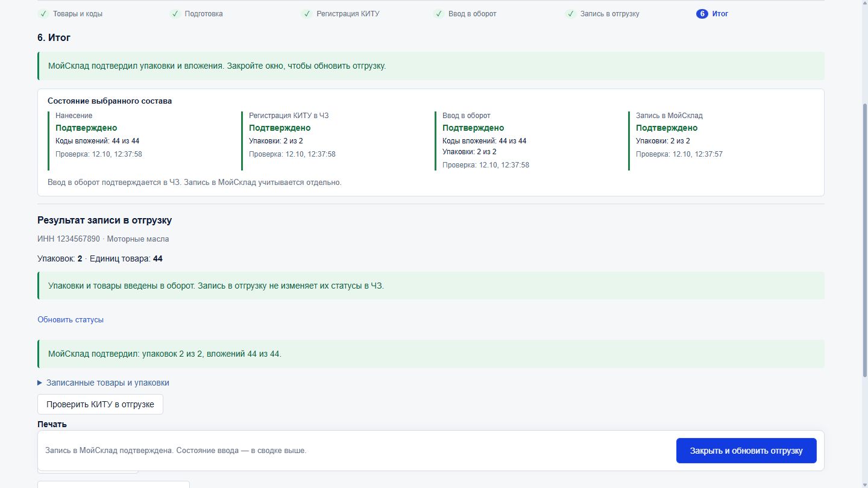The width and height of the screenshot is (868, 488).
Task: Open the Товары и коды step
Action: (x=78, y=14)
